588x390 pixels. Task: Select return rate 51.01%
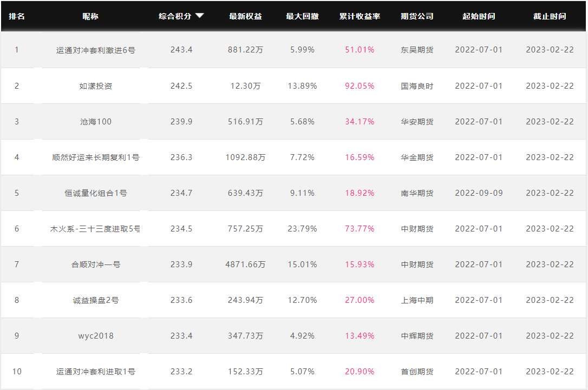pos(360,50)
